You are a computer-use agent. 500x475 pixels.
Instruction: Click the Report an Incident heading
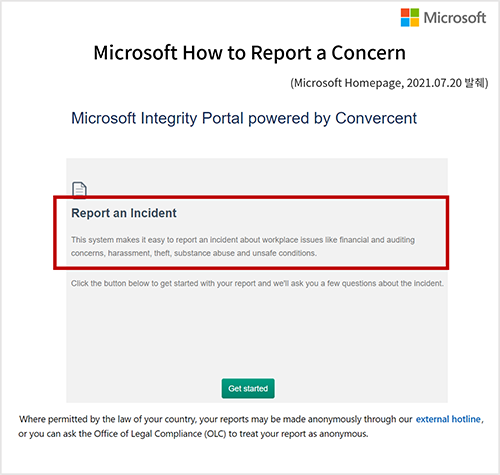tap(124, 213)
